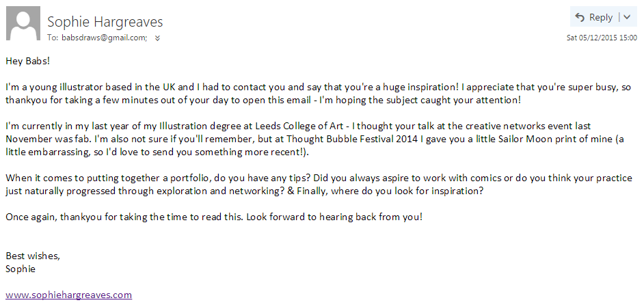Click the paragraph starting 'I'm a young illustrator'
The image size is (644, 307).
pos(319,94)
